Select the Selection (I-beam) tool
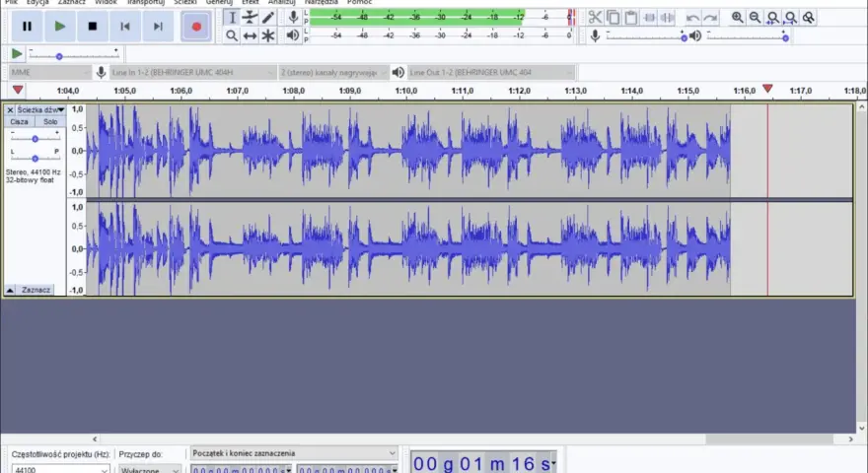Image resolution: width=868 pixels, height=473 pixels. click(x=232, y=17)
